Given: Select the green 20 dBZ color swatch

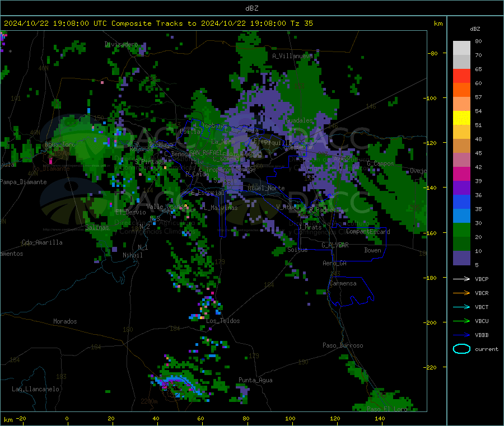Looking at the screenshot, I should click(x=461, y=230).
